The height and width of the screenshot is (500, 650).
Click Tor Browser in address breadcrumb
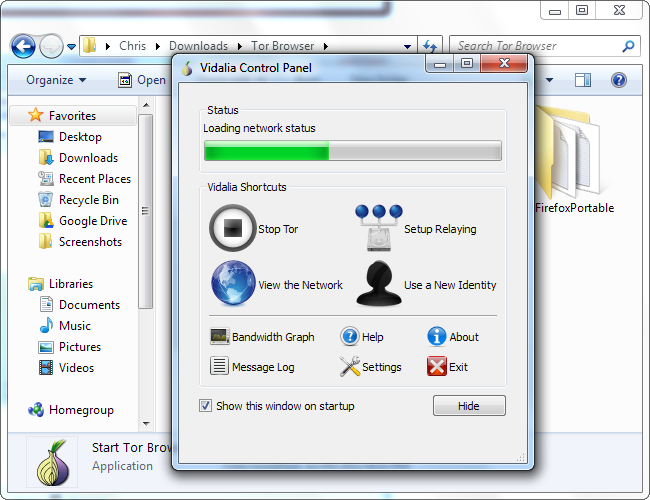pos(283,46)
